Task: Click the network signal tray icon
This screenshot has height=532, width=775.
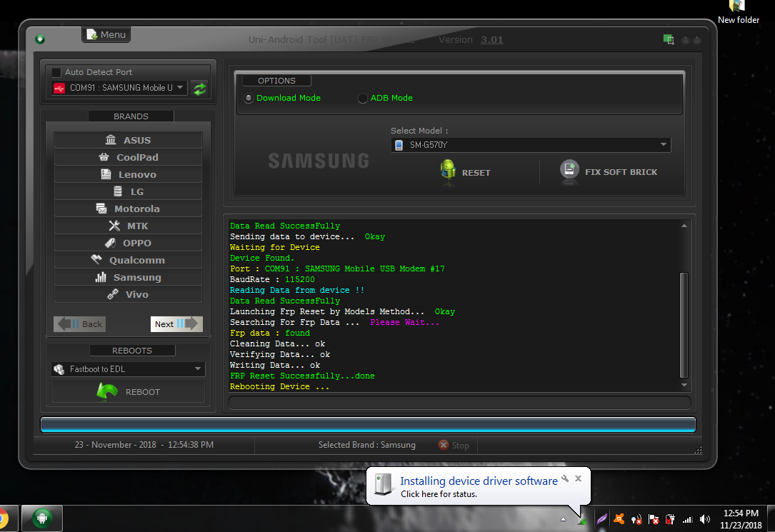Action: (688, 519)
